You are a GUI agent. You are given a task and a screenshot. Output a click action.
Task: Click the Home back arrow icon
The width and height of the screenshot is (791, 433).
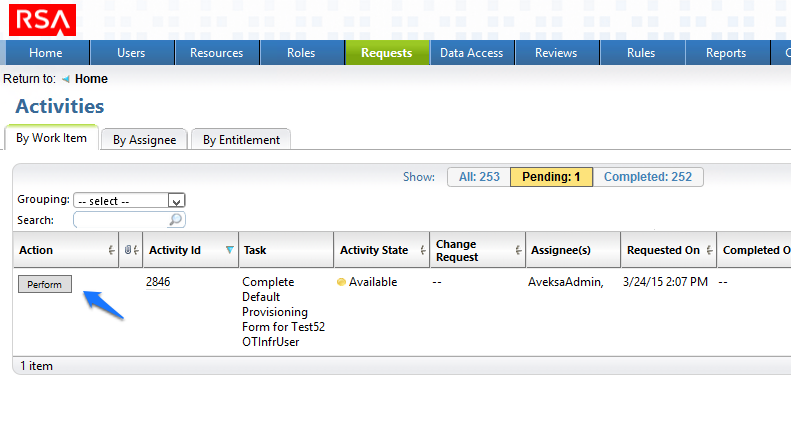(66, 79)
